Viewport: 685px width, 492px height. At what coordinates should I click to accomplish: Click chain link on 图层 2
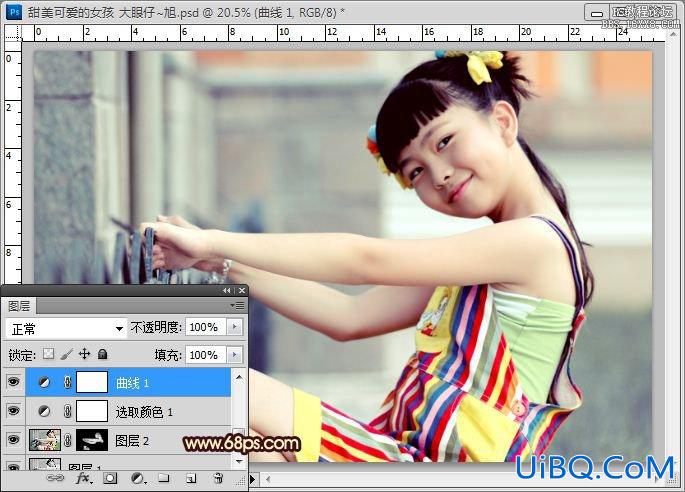pos(67,440)
